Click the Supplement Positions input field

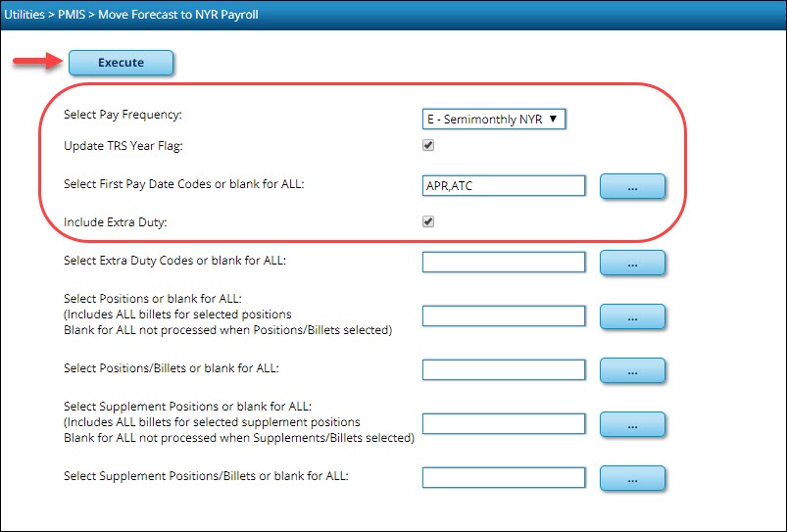click(x=503, y=423)
